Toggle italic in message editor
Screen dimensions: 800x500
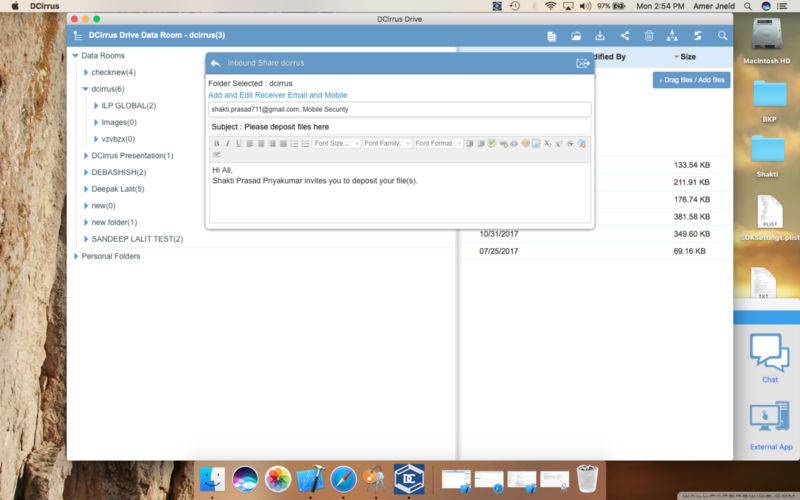[x=228, y=143]
